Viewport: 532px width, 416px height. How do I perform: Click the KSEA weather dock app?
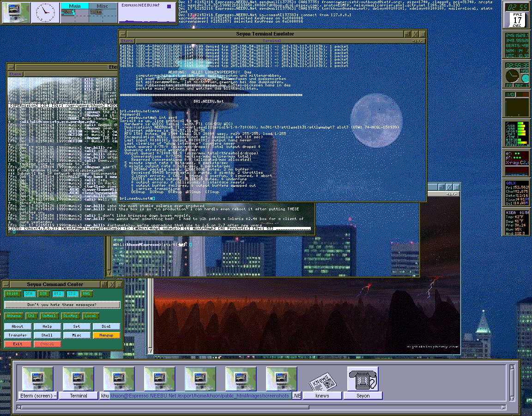pos(517,222)
